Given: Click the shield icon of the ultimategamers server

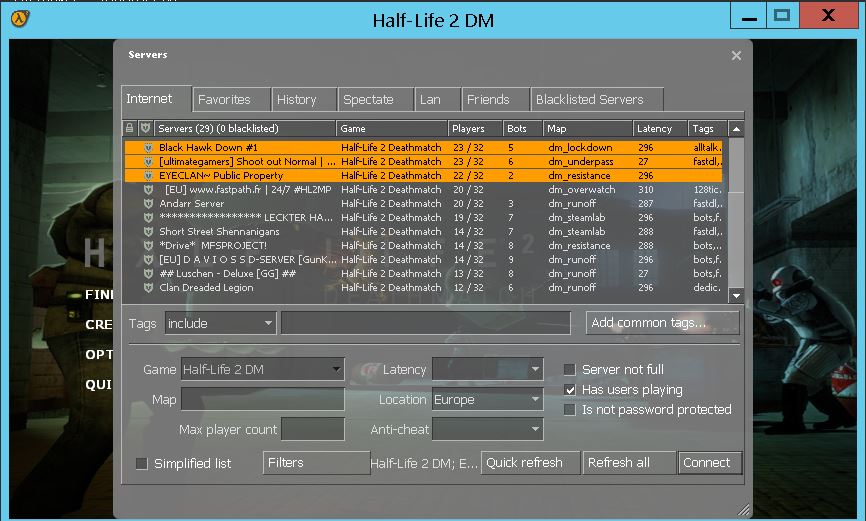Looking at the screenshot, I should coord(148,161).
